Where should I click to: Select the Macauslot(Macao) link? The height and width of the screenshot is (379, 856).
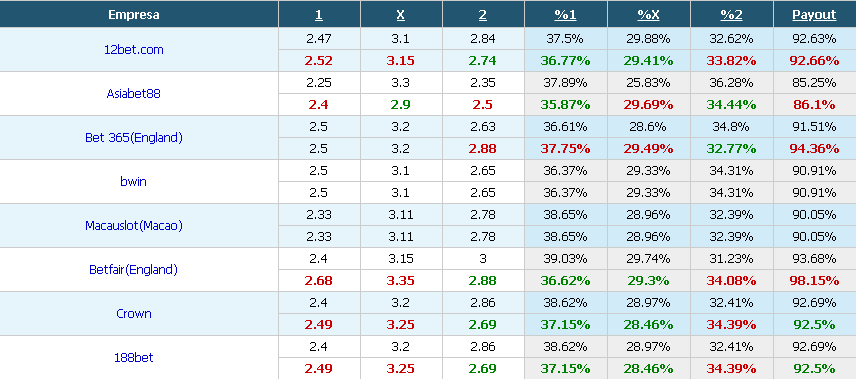134,226
